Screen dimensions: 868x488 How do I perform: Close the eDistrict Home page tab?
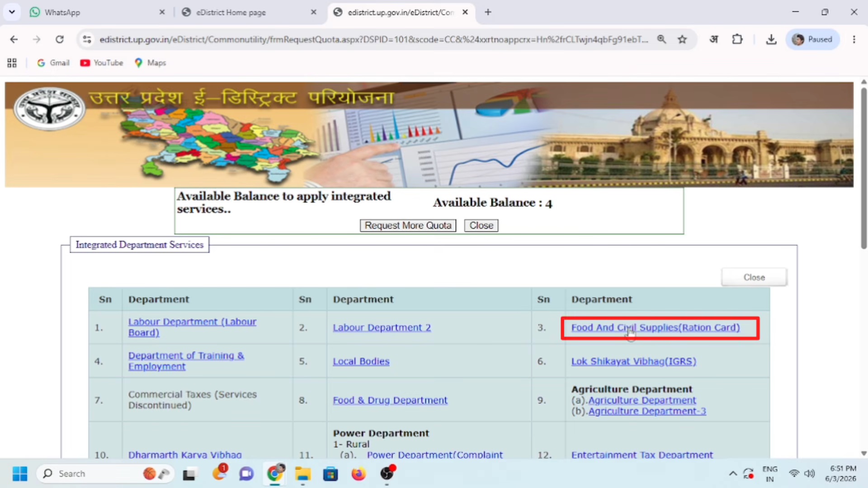(313, 12)
